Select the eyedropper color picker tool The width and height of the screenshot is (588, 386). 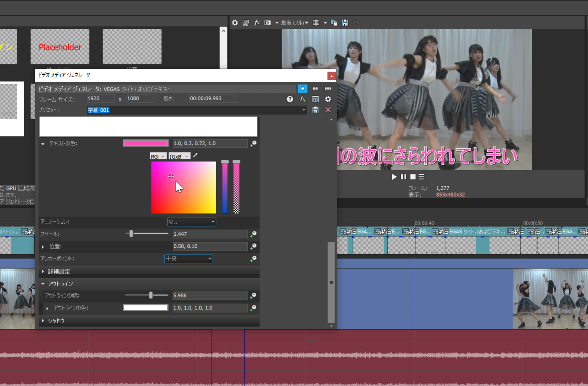click(x=196, y=156)
